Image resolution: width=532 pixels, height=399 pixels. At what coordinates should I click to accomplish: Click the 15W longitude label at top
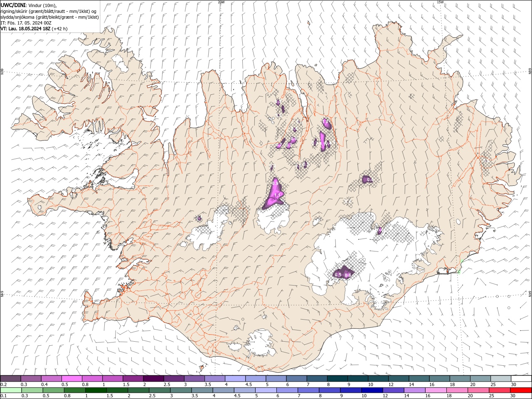[440, 2]
